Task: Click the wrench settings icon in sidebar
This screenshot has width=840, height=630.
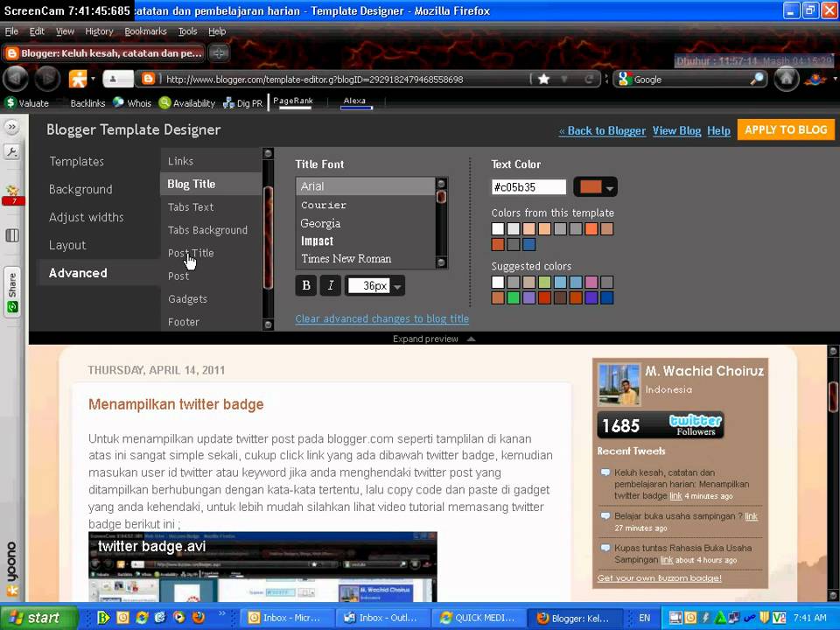Action: point(11,151)
